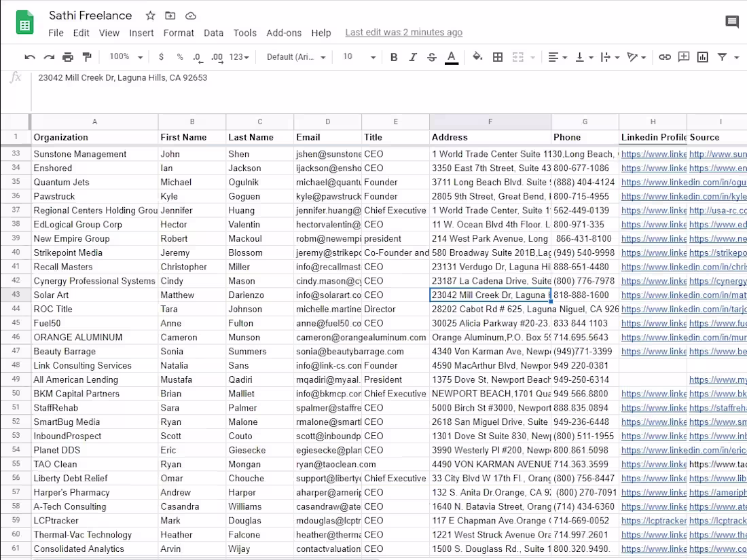
Task: Expand the 123 number format menu
Action: (238, 57)
